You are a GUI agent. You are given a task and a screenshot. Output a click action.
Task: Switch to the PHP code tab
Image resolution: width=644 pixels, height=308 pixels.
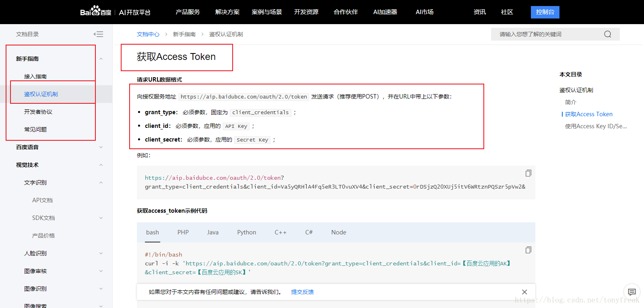coord(183,232)
